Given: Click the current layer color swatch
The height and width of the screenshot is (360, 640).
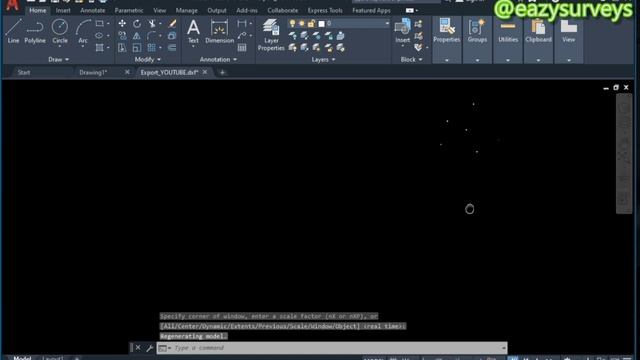Looking at the screenshot, I should [x=321, y=24].
